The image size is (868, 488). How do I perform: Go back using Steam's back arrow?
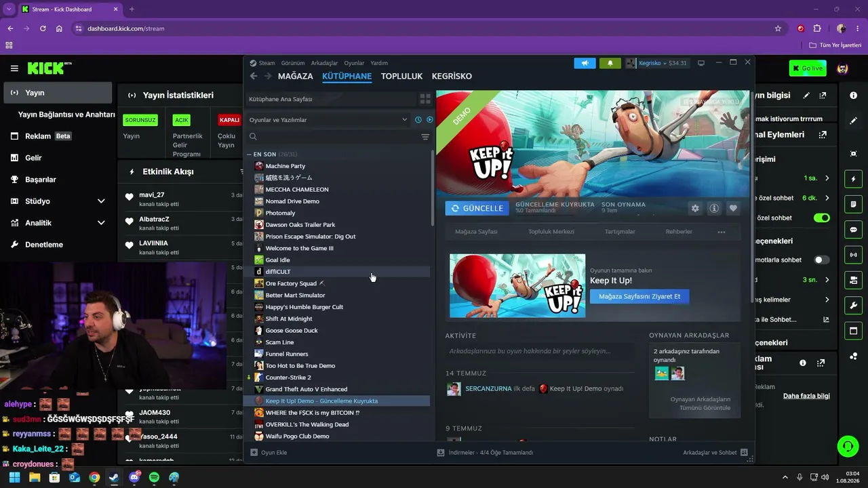(x=254, y=76)
